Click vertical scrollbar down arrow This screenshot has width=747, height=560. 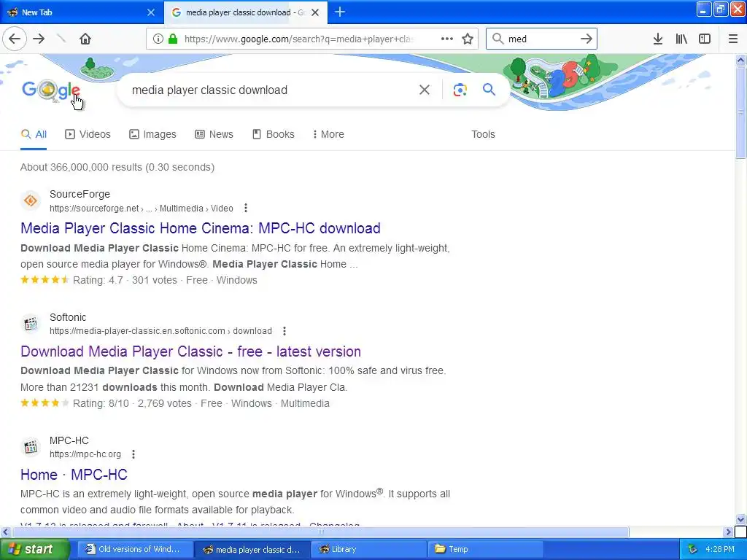(x=740, y=519)
